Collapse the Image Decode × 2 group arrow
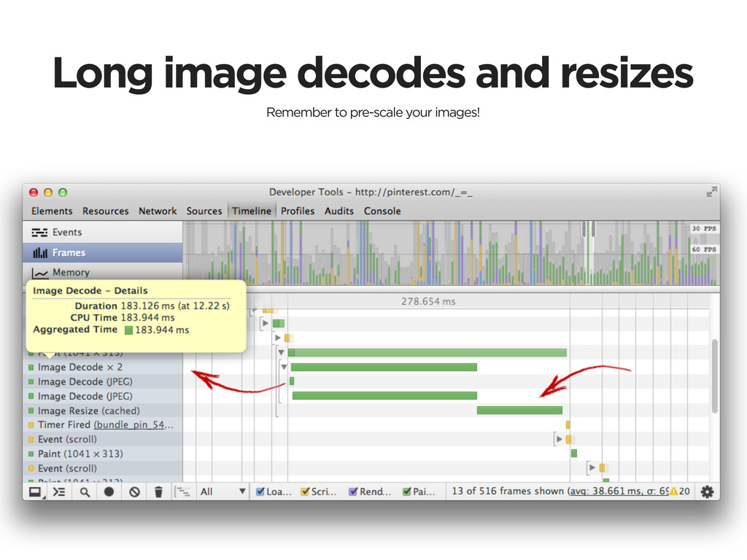This screenshot has height=560, width=747. pyautogui.click(x=284, y=367)
